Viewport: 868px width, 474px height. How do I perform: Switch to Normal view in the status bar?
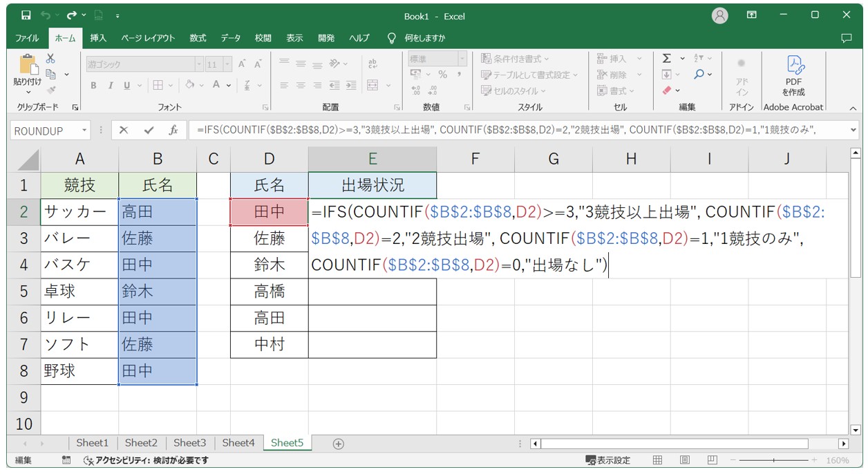click(x=657, y=459)
